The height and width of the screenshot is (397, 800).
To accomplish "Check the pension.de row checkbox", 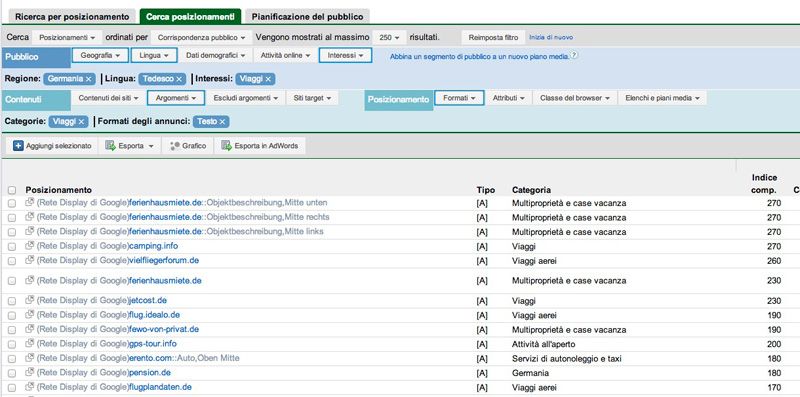I will point(12,374).
